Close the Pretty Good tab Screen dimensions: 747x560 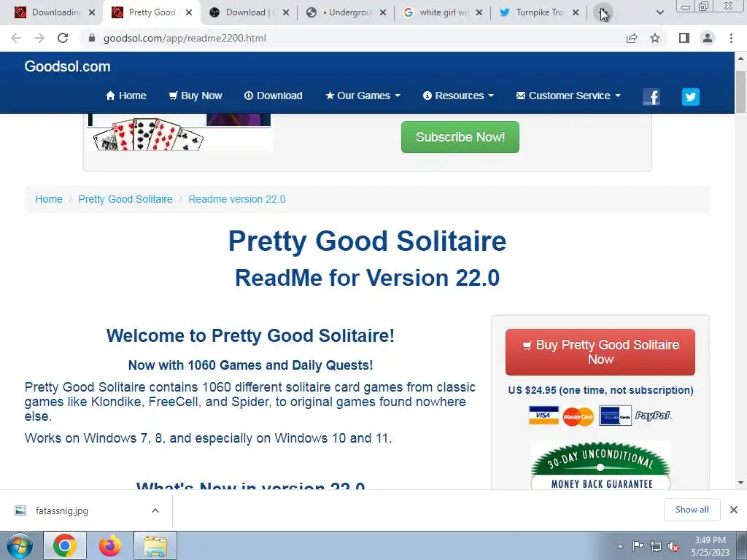click(189, 13)
